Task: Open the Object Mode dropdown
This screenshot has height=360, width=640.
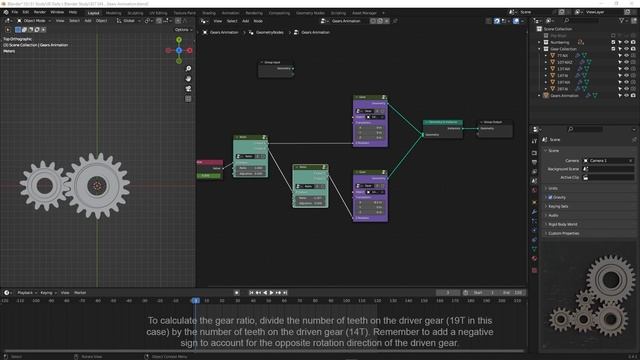Action: coord(34,20)
